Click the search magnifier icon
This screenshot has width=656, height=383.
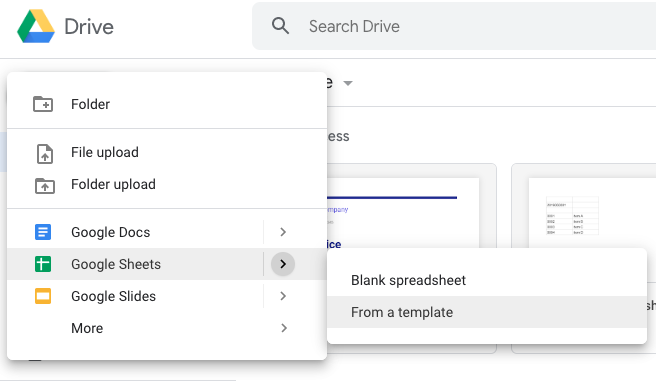(x=280, y=26)
